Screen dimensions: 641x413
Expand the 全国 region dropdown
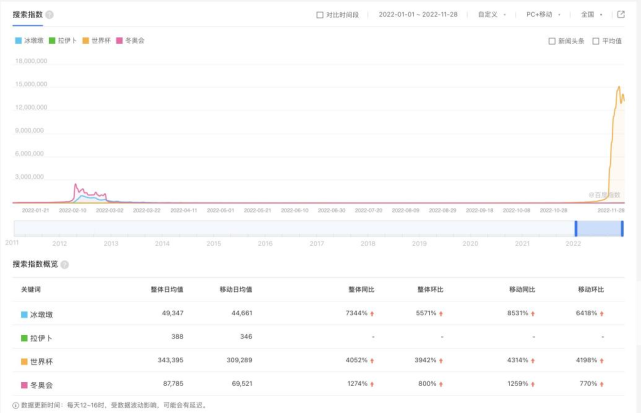(x=592, y=15)
